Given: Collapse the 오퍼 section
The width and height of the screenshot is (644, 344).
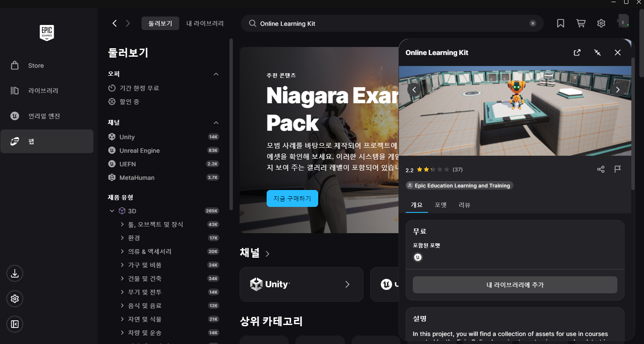Looking at the screenshot, I should 216,74.
